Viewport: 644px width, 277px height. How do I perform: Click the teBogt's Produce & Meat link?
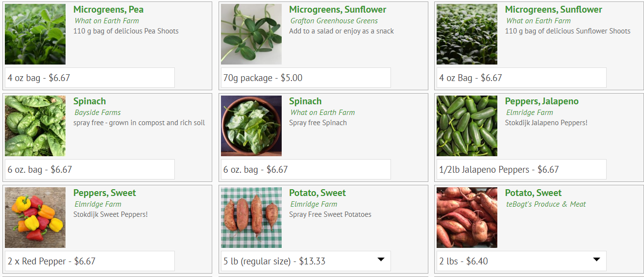545,204
